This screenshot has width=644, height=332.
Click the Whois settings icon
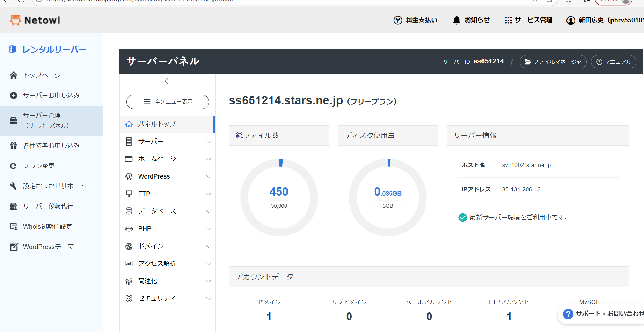click(14, 227)
